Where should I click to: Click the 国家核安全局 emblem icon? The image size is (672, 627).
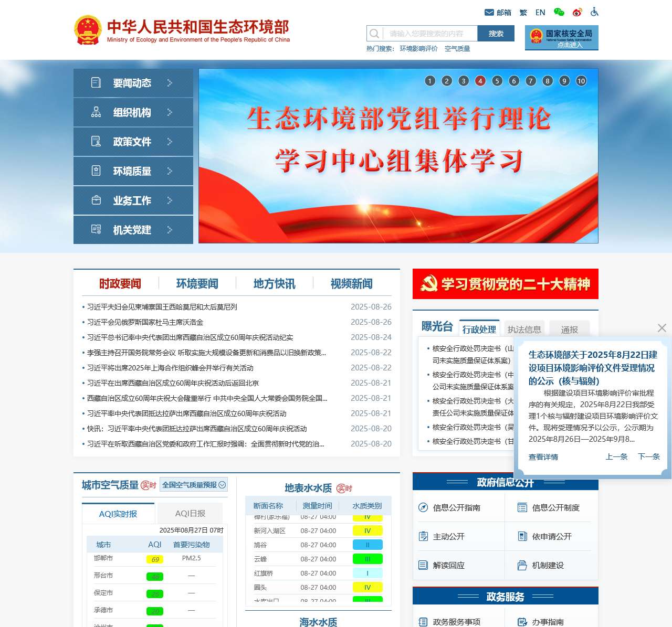536,36
